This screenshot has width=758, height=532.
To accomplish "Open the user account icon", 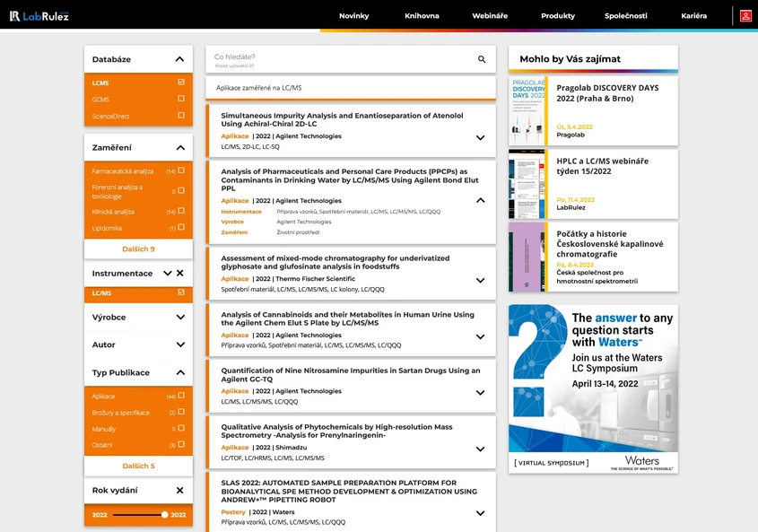I will pos(745,16).
